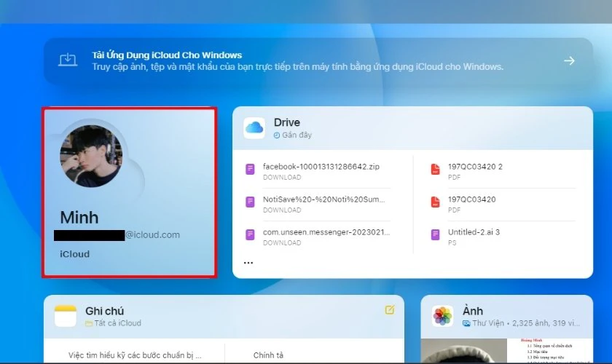
Task: Open the Notes app icon
Action: 65,316
